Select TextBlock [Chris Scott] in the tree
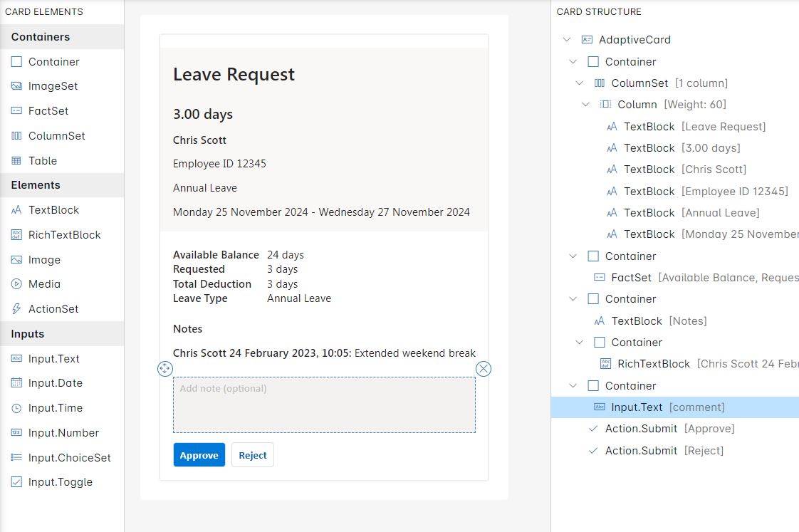799x532 pixels. tap(677, 169)
